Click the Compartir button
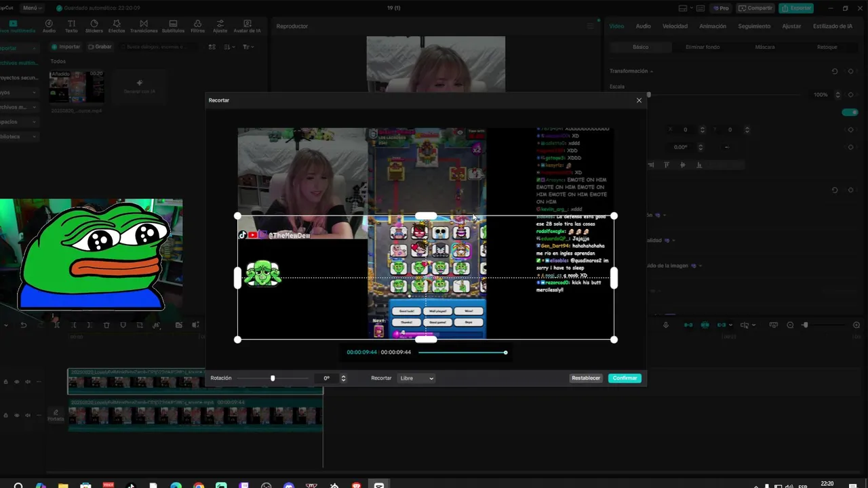Viewport: 868px width, 488px height. point(756,8)
